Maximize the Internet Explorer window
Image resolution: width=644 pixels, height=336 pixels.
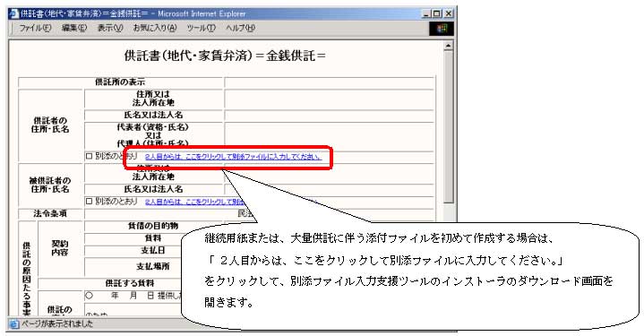pyautogui.click(x=436, y=14)
